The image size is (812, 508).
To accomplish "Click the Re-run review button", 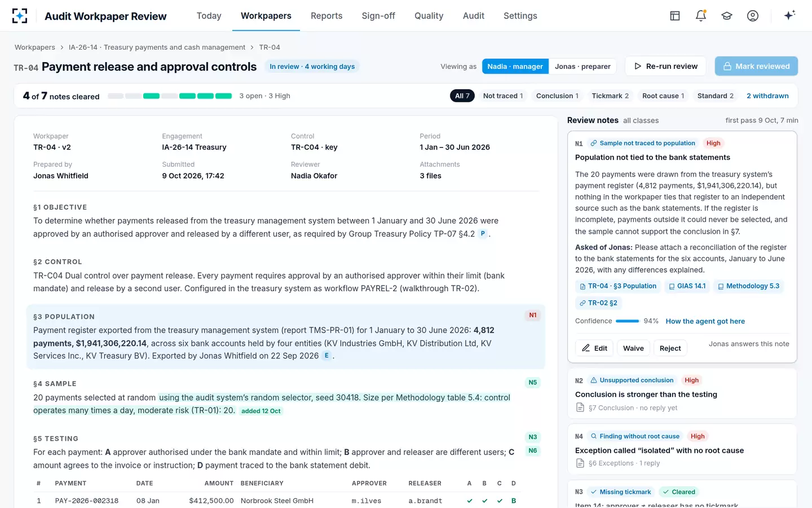I will point(666,67).
